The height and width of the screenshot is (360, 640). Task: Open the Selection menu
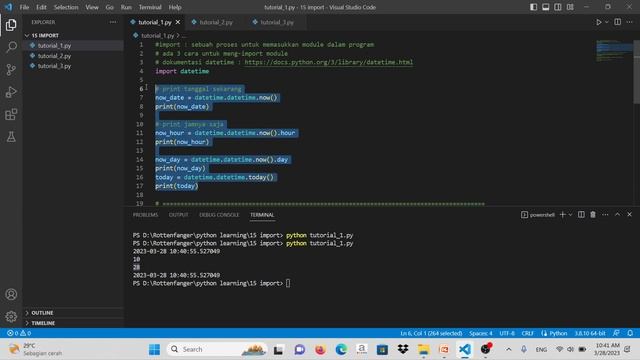(x=66, y=7)
